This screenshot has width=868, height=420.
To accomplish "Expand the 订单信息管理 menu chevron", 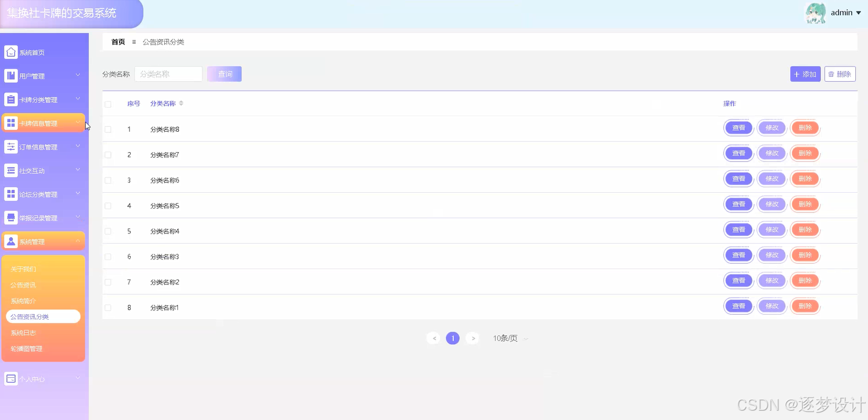I will tap(78, 145).
